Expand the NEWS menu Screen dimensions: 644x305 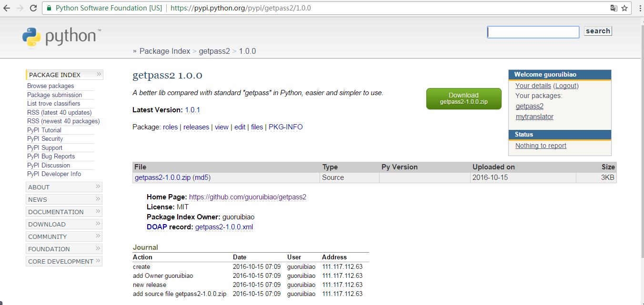pos(64,199)
